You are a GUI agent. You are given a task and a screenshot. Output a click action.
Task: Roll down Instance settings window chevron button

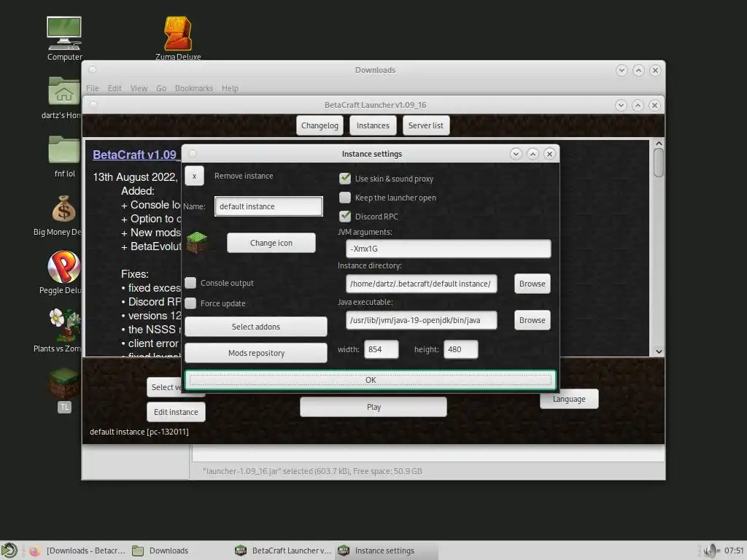[x=516, y=154]
